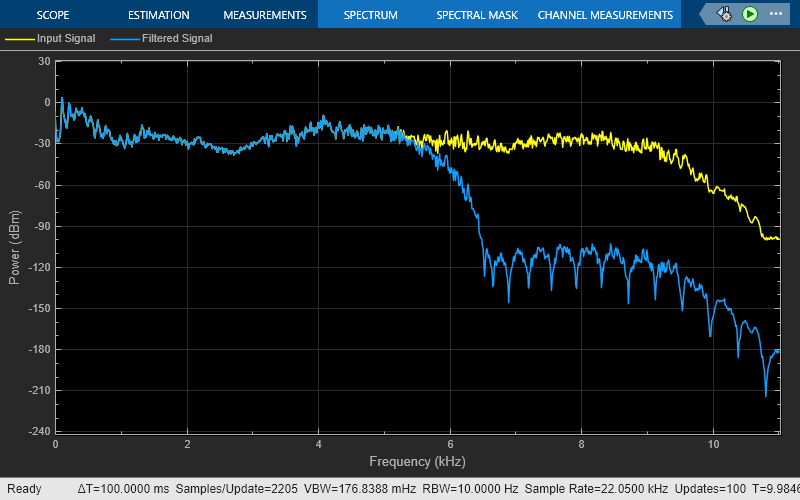
Task: Click the Power (dBm) axis label
Action: click(x=14, y=247)
